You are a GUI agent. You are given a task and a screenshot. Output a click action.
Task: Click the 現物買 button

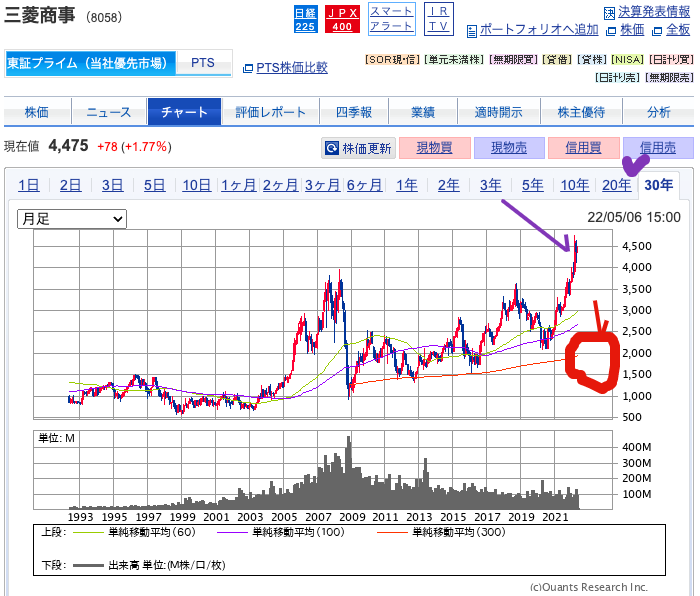435,148
